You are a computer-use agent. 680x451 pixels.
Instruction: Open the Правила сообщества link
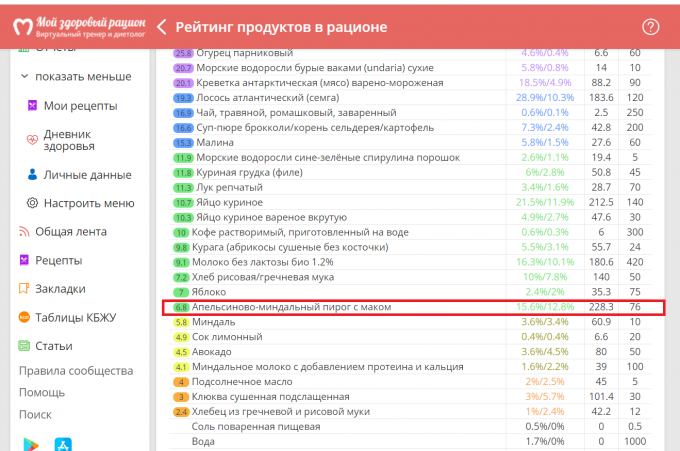(x=75, y=372)
